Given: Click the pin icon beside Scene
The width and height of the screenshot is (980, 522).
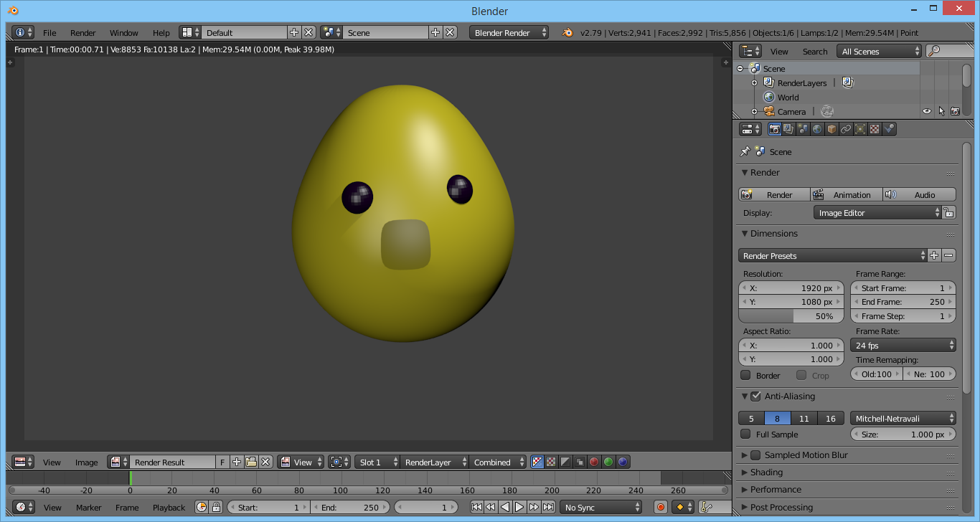Looking at the screenshot, I should point(745,152).
